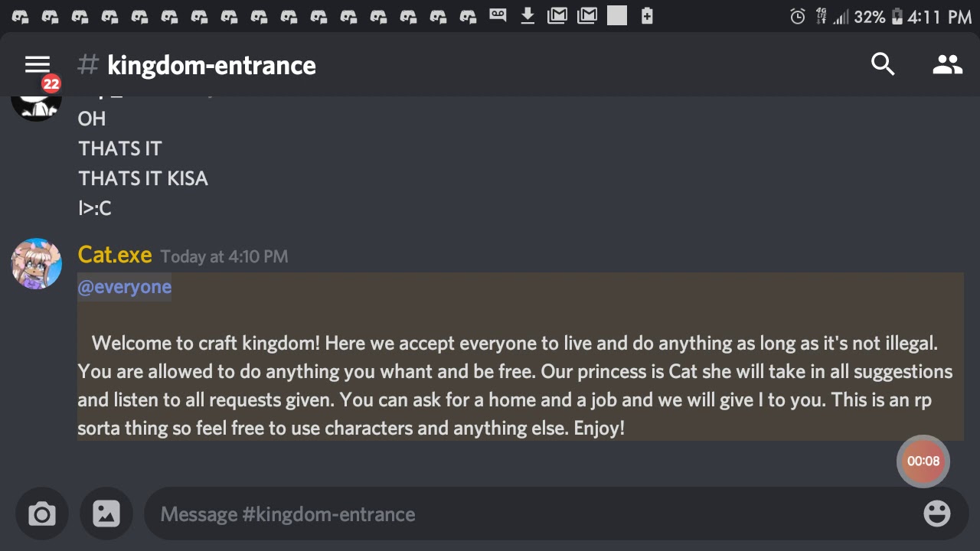Tap the kingdom-entrance channel title
The height and width of the screenshot is (551, 980).
(211, 65)
